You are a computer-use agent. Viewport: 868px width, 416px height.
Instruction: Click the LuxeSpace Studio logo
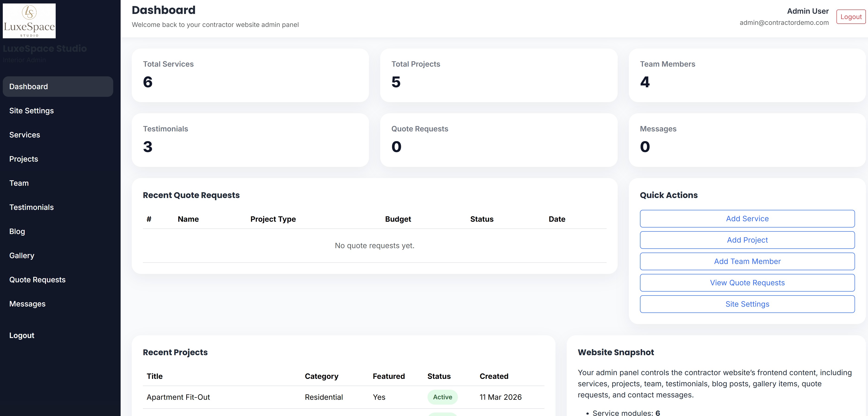click(x=29, y=21)
